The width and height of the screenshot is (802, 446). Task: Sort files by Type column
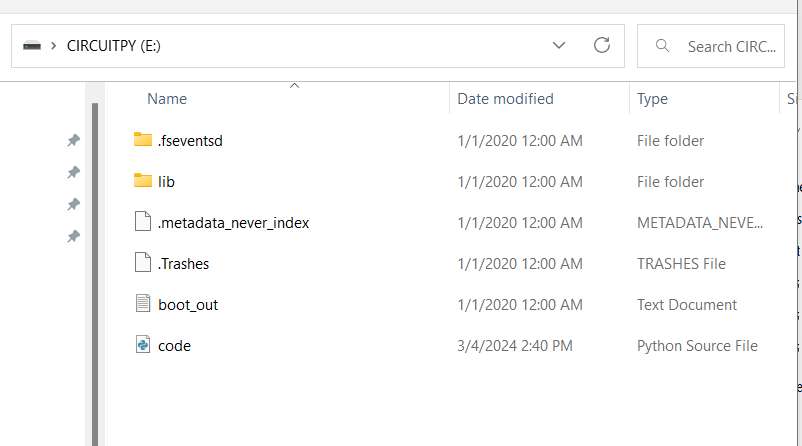coord(652,99)
